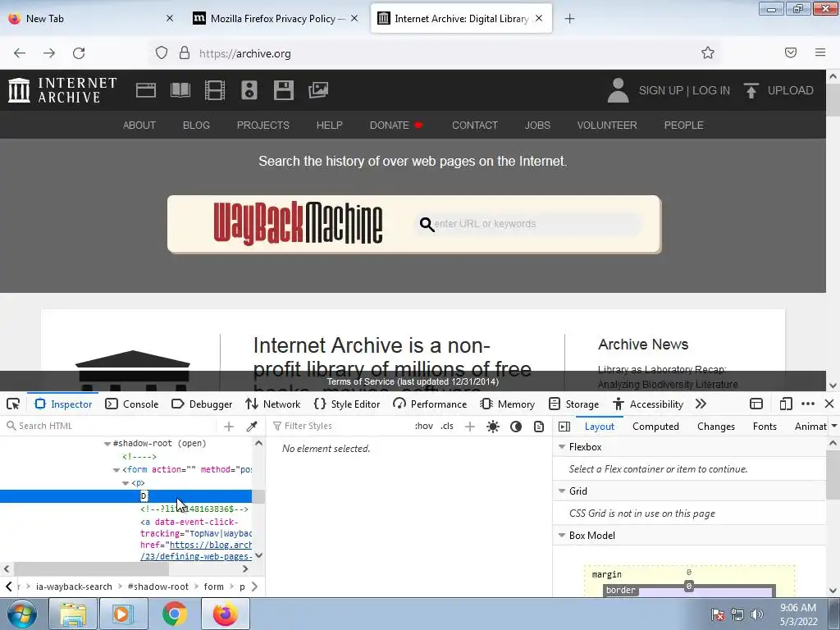The height and width of the screenshot is (630, 840).
Task: Open the Firefox application menu
Action: [x=820, y=52]
